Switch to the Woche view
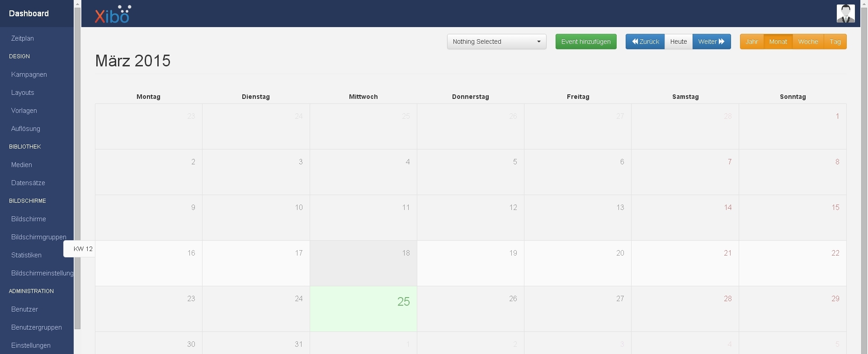 click(808, 42)
